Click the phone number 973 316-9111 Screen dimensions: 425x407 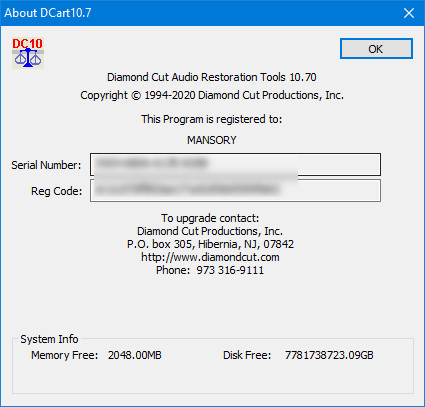pos(230,270)
